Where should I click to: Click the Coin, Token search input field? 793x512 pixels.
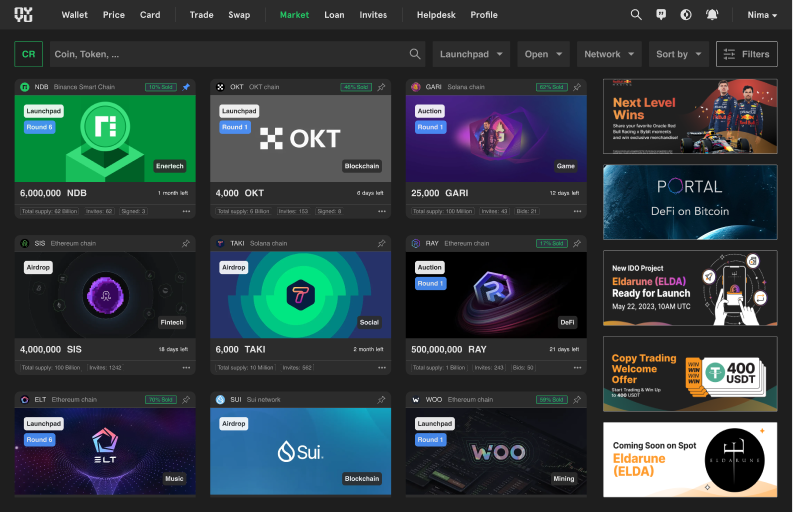point(230,54)
